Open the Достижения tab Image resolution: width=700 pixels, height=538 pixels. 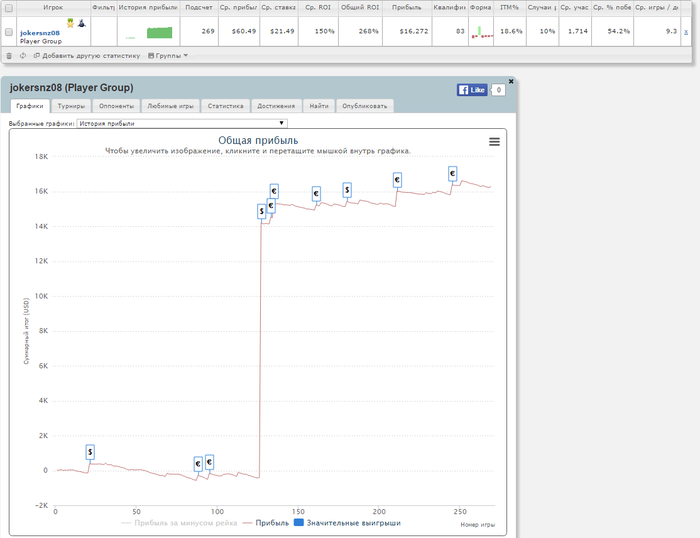click(x=276, y=106)
